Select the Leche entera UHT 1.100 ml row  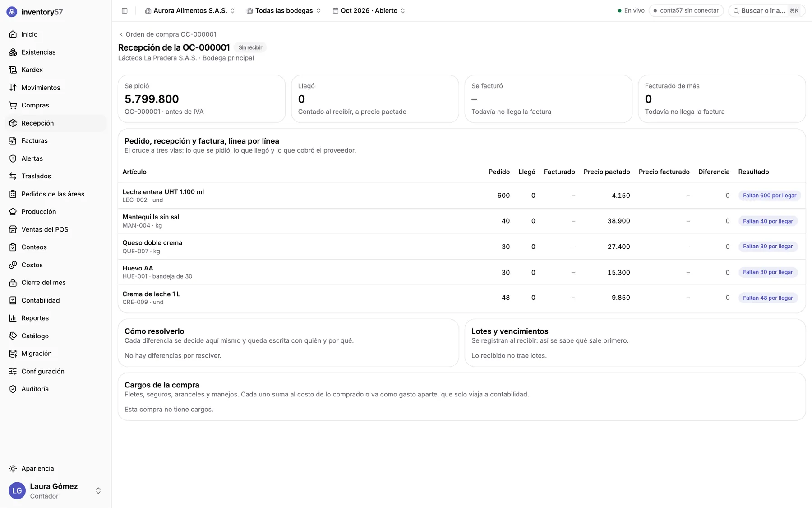(x=461, y=196)
